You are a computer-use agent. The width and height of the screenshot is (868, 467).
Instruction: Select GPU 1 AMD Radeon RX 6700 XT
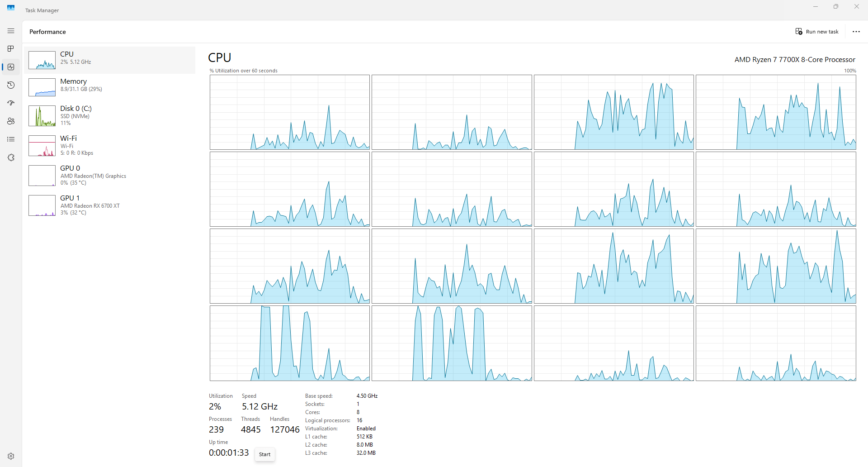point(110,205)
